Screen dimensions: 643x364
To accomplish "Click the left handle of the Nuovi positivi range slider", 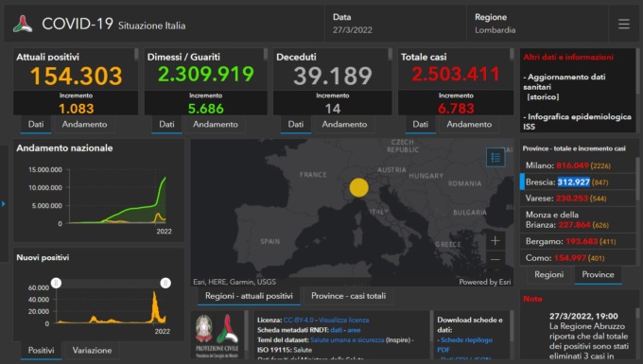I will (56, 283).
